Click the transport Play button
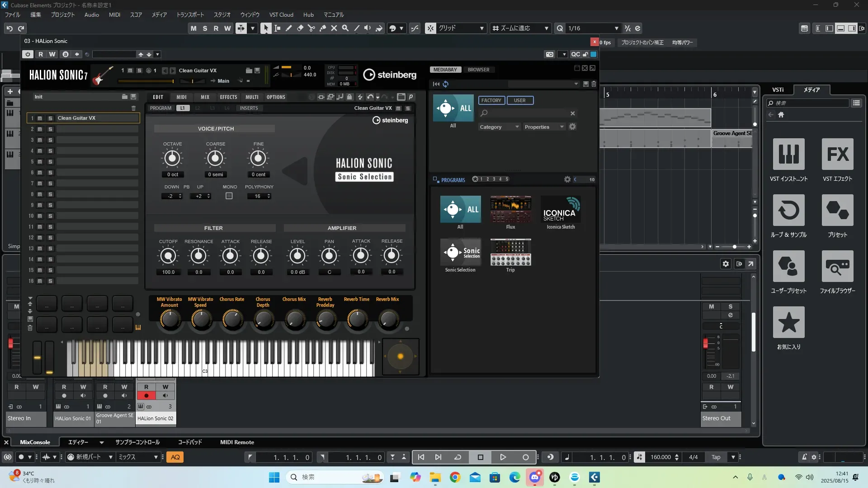The height and width of the screenshot is (488, 868). (x=503, y=457)
